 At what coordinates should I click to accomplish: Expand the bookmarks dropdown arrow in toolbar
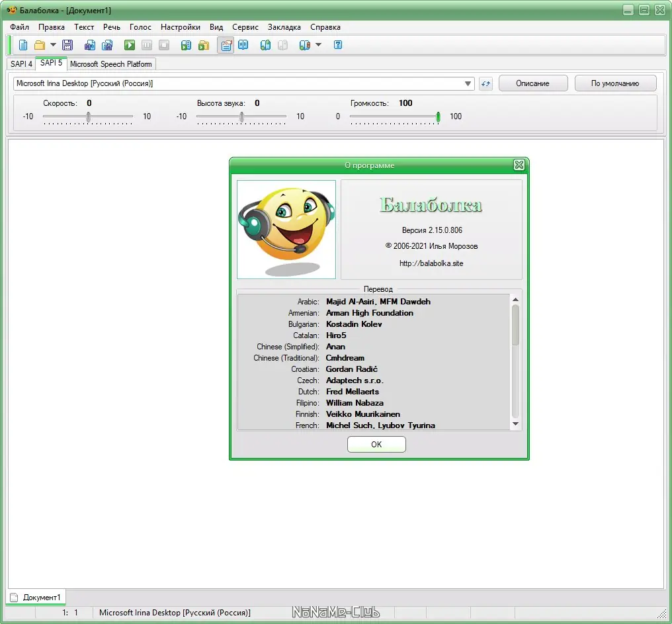tap(318, 44)
